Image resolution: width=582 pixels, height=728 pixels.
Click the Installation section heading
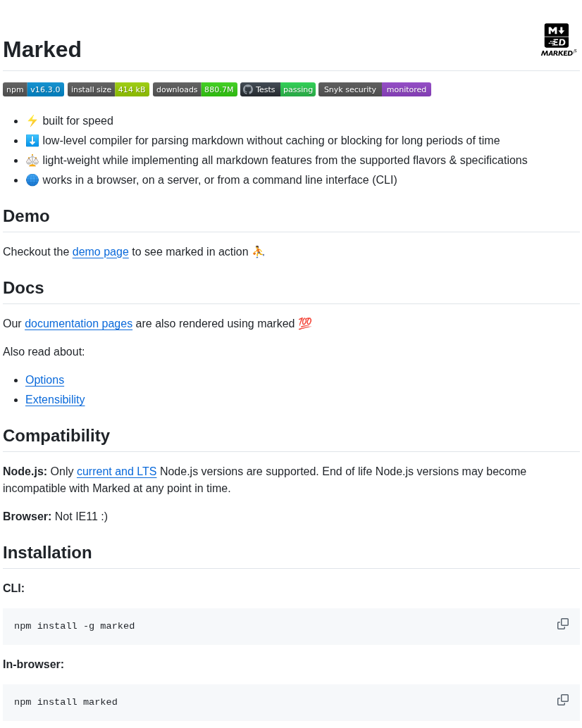(x=47, y=553)
